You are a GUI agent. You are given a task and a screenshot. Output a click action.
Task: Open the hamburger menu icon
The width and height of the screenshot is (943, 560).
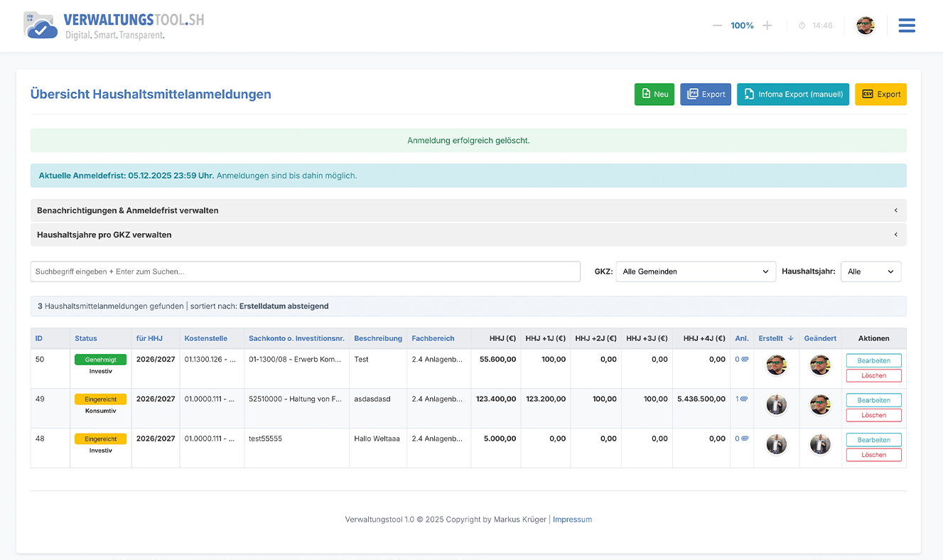pos(906,26)
